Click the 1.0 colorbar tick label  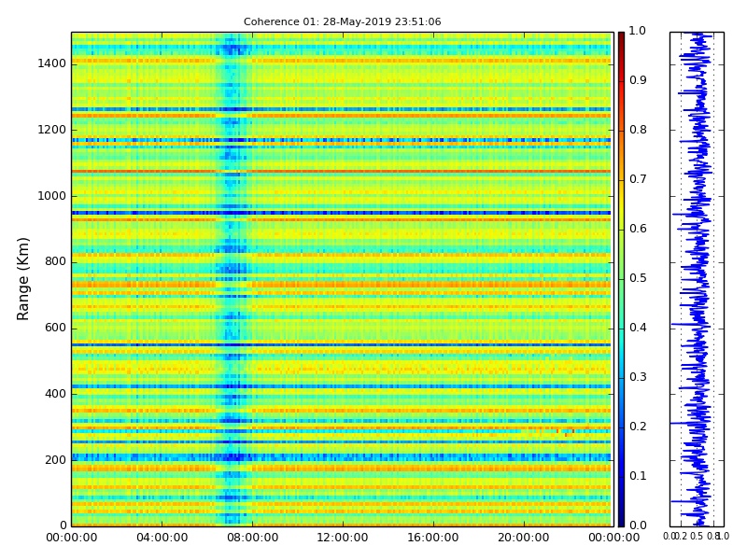(638, 31)
